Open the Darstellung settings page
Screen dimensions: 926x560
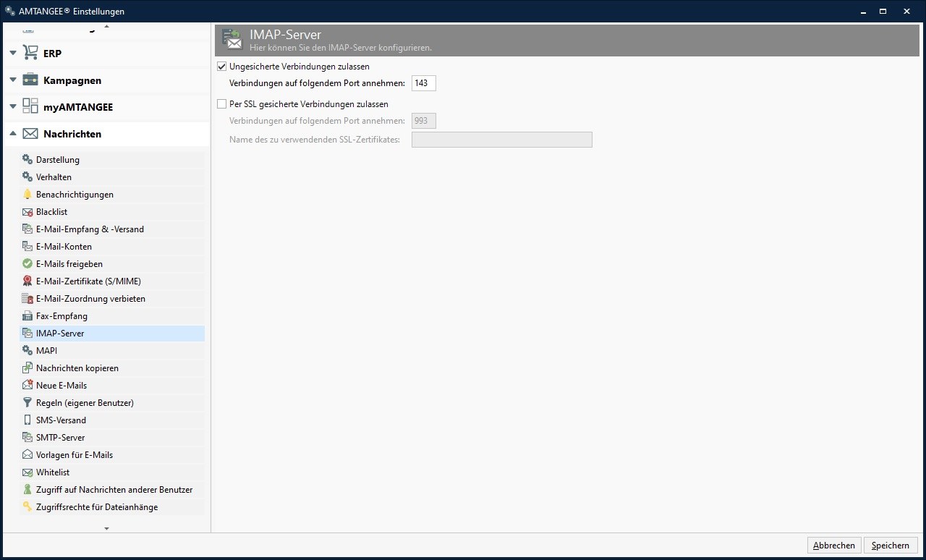(x=112, y=160)
